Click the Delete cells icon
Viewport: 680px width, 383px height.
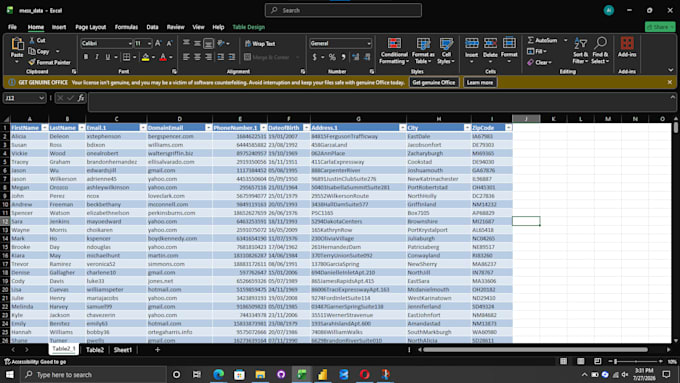click(490, 43)
